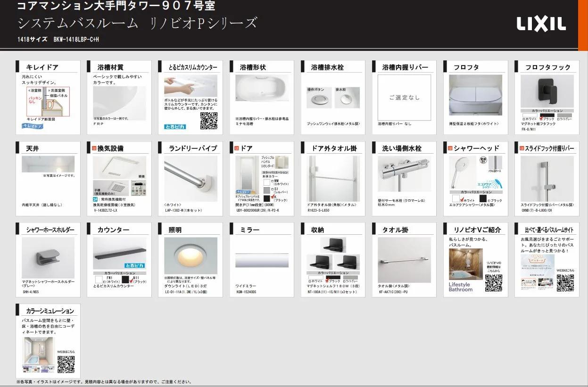
Task: Click the bathroom photo in リノビオVご紹介
Action: point(465,264)
